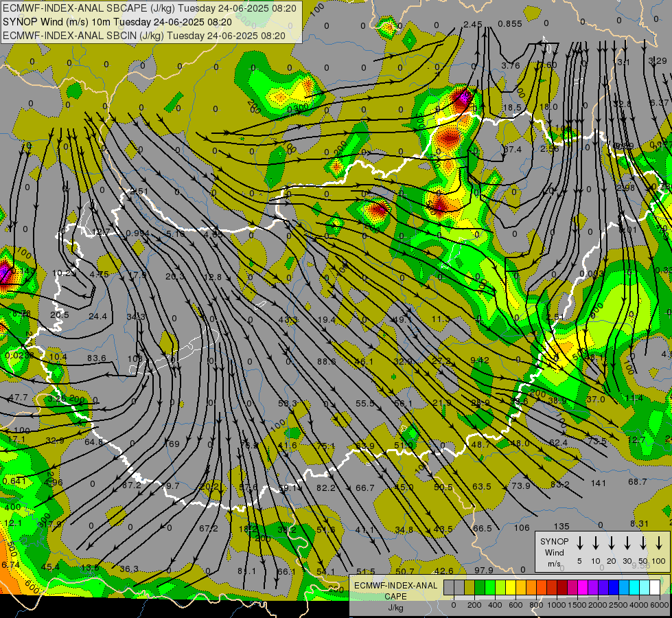Image resolution: width=672 pixels, height=618 pixels.
Task: Click the wind arrow above the 20 m/s label
Action: pyautogui.click(x=611, y=542)
